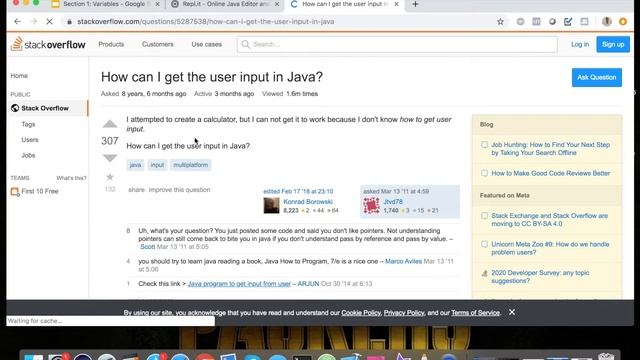Screen dimensions: 640x360
Task: Click the browser profile avatar
Action: point(607,22)
